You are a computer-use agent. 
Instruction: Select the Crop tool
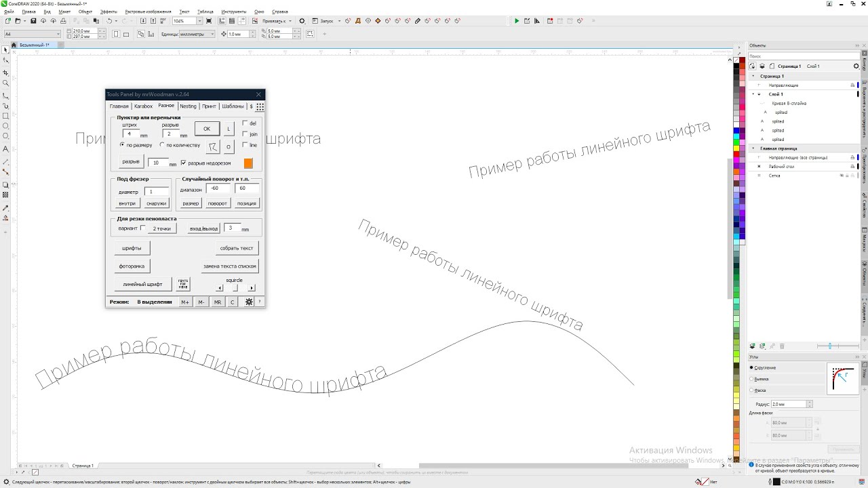(x=5, y=72)
